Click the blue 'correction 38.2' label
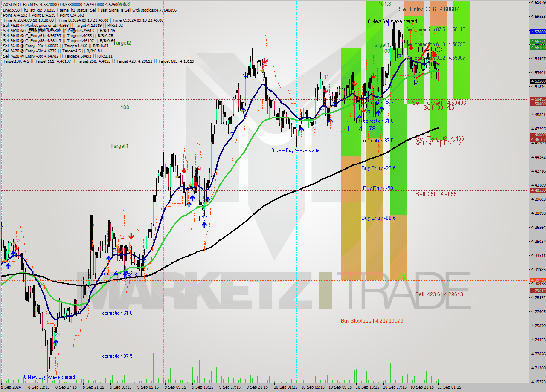The height and width of the screenshot is (392, 546). point(378,103)
